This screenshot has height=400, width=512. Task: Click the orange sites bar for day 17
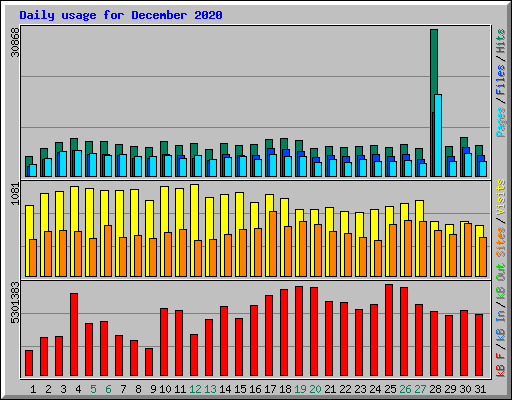coord(273,244)
